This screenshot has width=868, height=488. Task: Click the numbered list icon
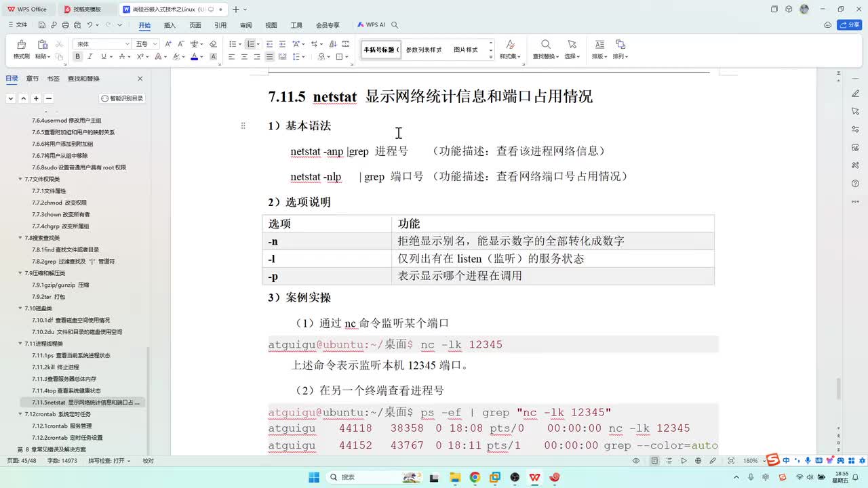coord(250,44)
